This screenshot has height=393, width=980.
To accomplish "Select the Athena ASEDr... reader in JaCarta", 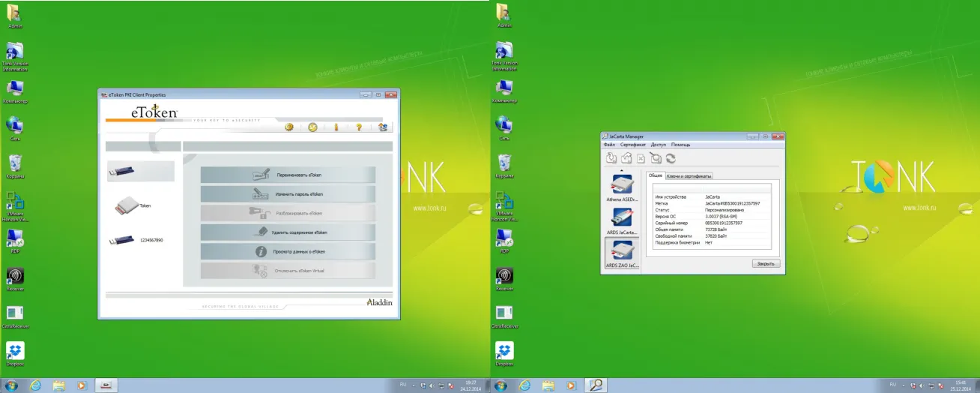I will 623,188.
